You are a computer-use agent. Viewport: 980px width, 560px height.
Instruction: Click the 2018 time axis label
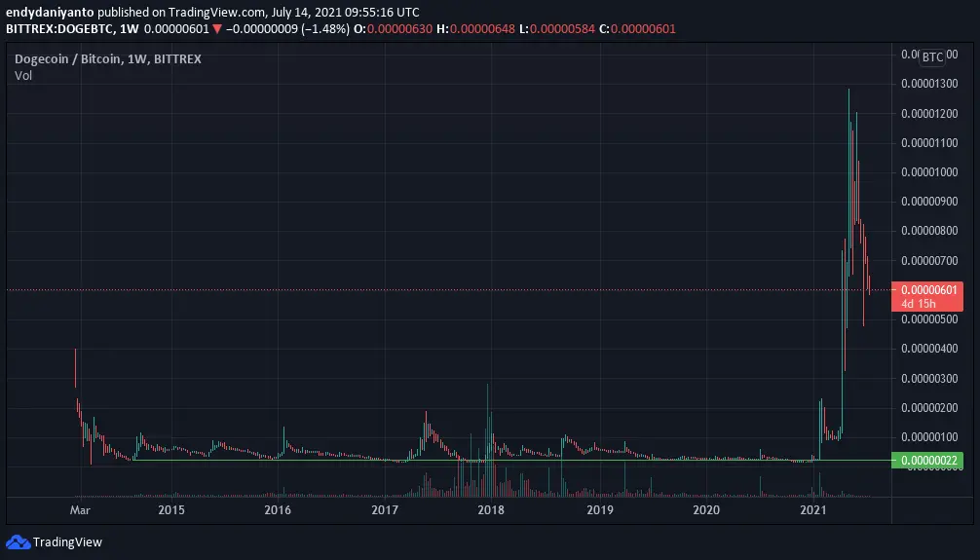tap(491, 510)
